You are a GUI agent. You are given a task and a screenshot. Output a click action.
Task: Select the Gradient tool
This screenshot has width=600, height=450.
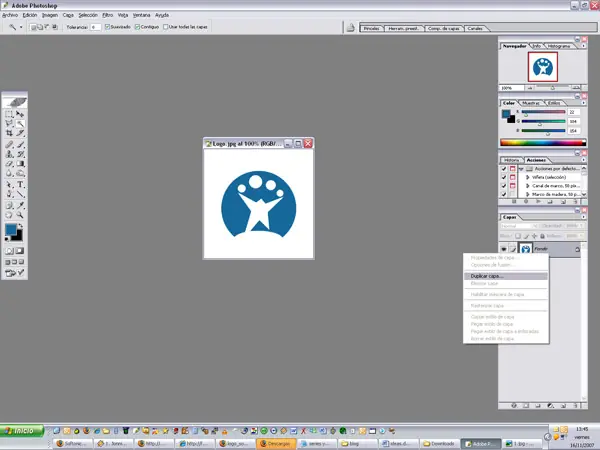pyautogui.click(x=20, y=164)
